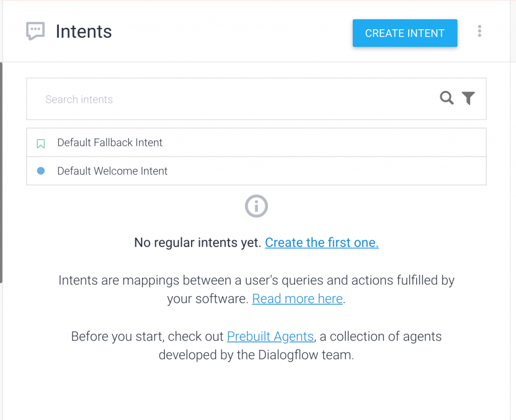The height and width of the screenshot is (420, 516).
Task: Click the 'No regular intents yet' text
Action: [198, 243]
